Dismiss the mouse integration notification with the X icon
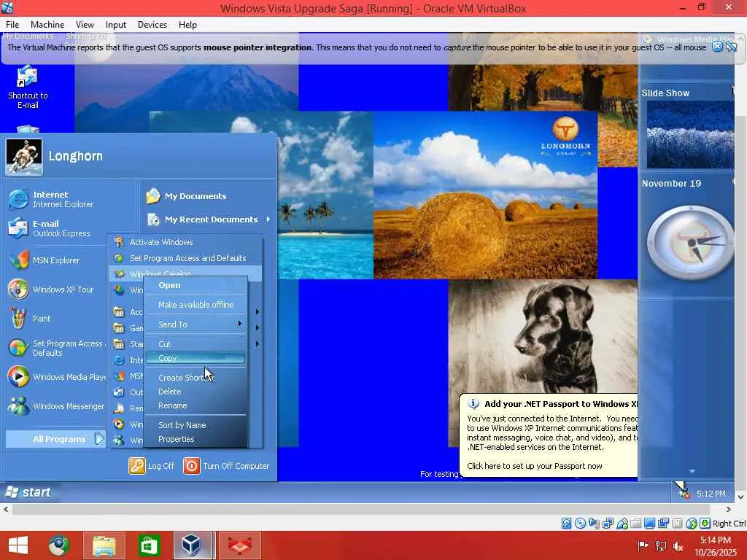The width and height of the screenshot is (747, 560). [x=717, y=46]
